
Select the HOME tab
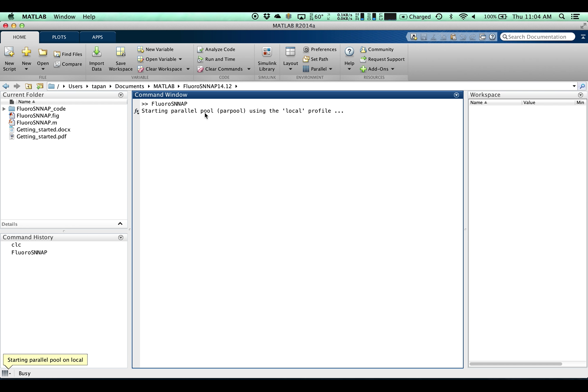pos(20,37)
